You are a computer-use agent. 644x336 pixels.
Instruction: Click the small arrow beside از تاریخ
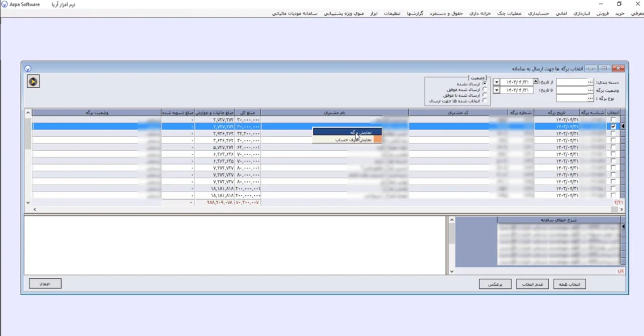[536, 82]
